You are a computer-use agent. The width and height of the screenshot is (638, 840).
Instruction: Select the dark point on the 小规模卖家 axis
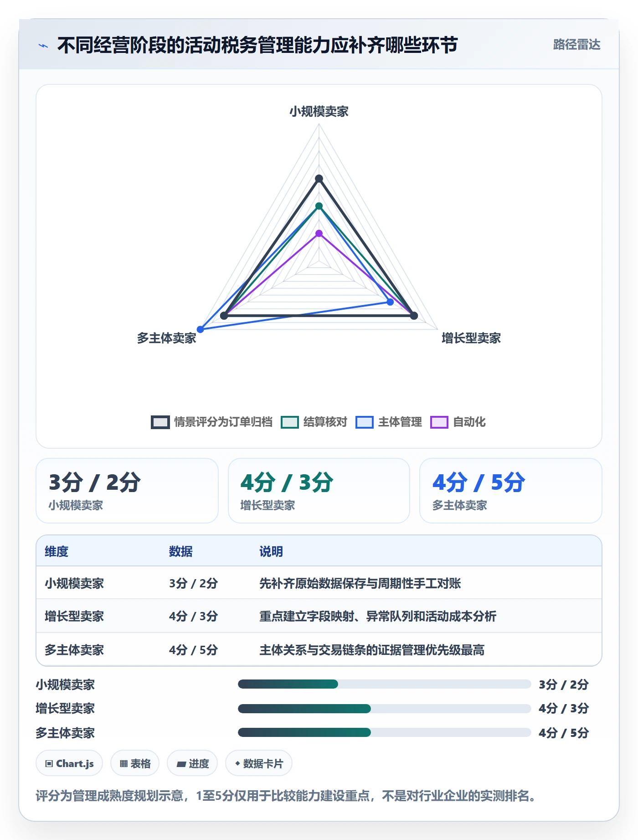coord(319,179)
